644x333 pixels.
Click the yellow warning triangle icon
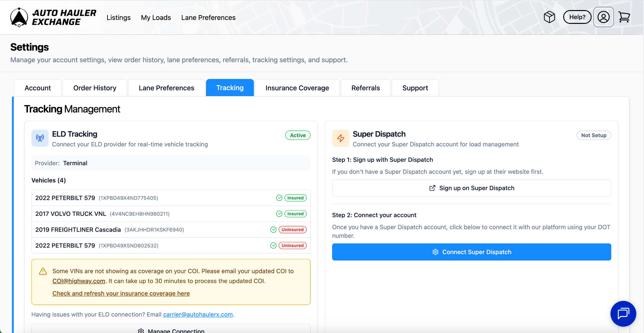pos(43,271)
